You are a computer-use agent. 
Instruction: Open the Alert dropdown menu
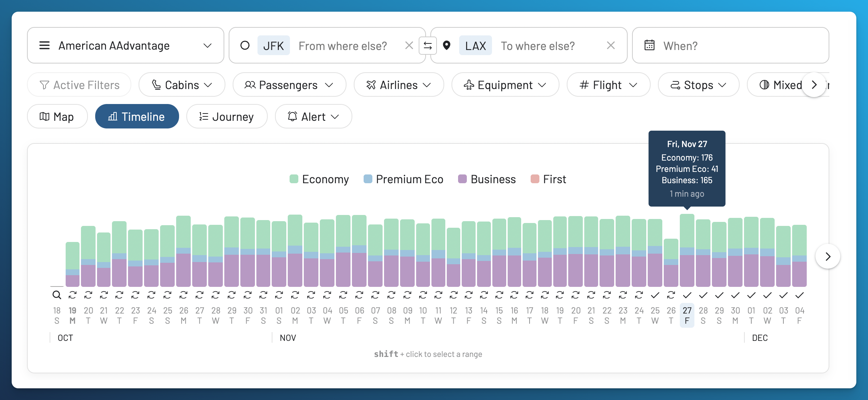point(313,116)
